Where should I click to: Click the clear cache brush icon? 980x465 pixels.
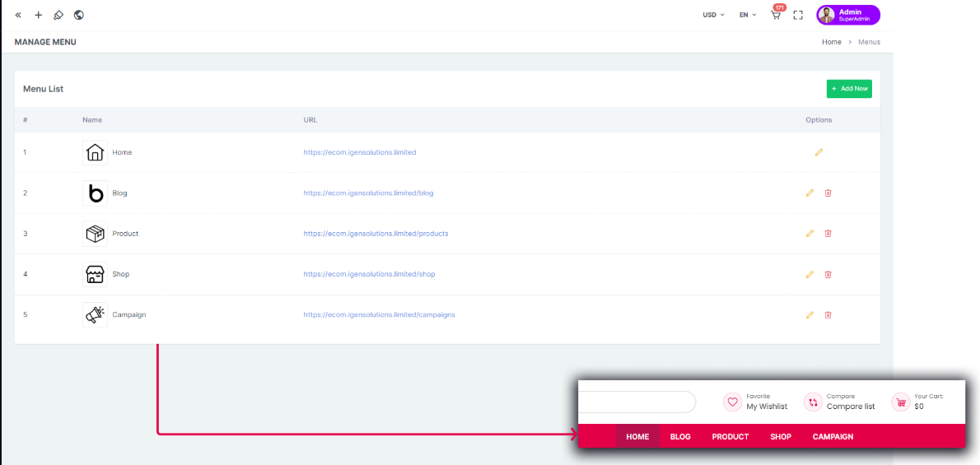58,15
